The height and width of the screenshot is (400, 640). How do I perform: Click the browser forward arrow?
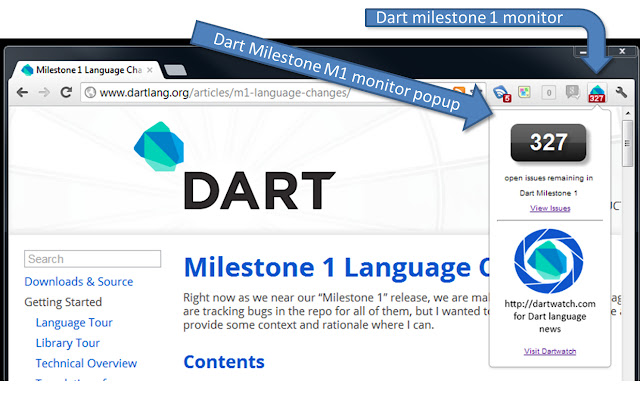click(x=44, y=93)
